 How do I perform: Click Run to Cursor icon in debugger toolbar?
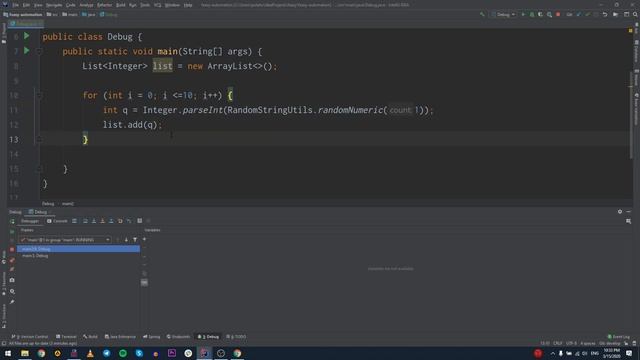click(x=129, y=221)
